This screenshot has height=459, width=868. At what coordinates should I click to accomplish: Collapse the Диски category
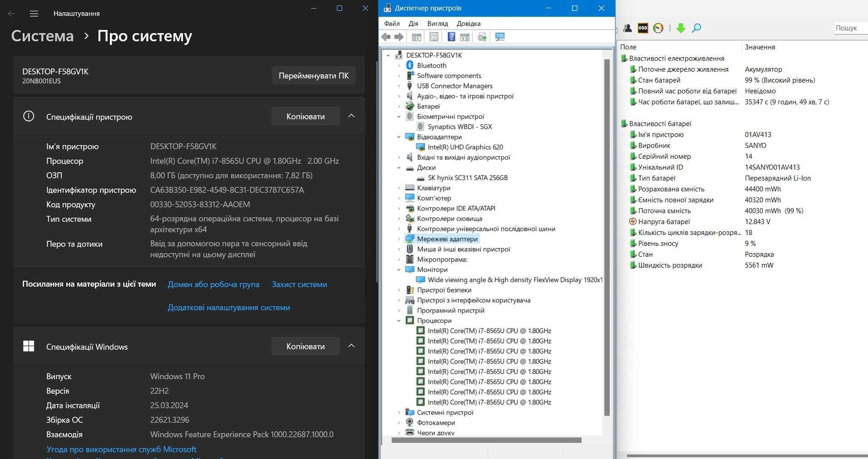(x=399, y=167)
